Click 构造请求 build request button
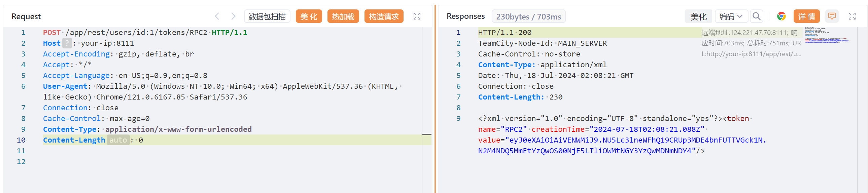Screen dimensions: 868x193 [x=383, y=16]
